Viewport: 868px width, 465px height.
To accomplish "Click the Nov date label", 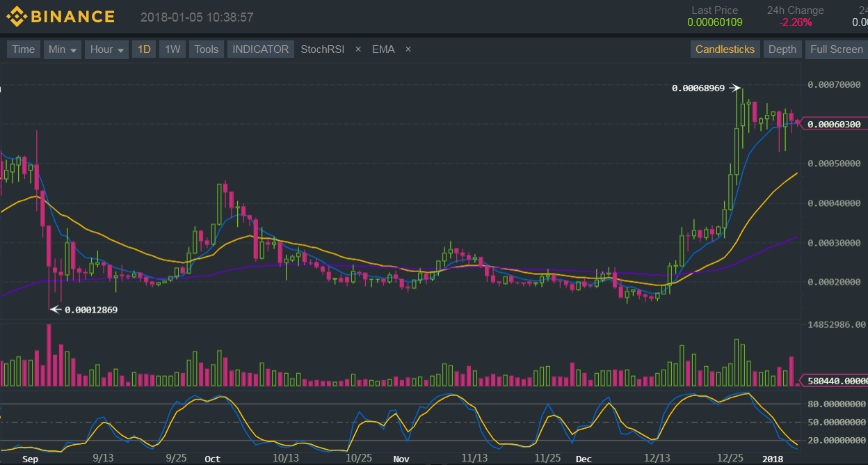I will (x=401, y=459).
